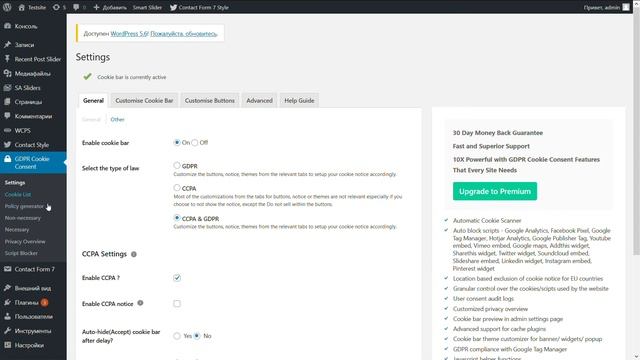Switch to Customise Cookie Bar tab
Image resolution: width=640 pixels, height=360 pixels.
(x=144, y=100)
